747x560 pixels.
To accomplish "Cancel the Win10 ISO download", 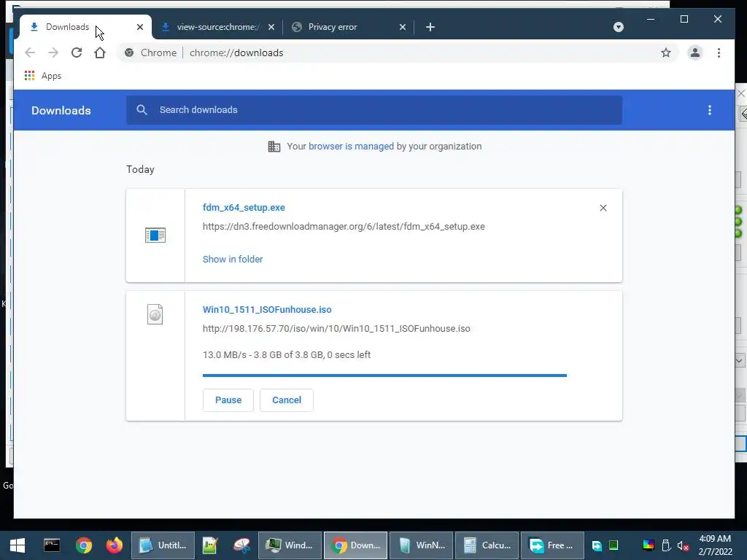I will 286,400.
